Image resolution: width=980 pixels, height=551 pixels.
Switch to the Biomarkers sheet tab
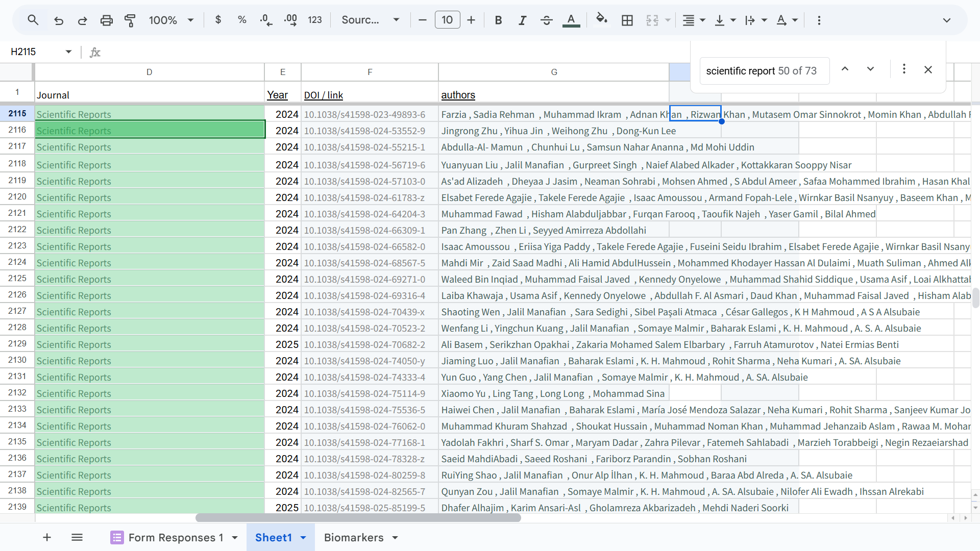[354, 537]
